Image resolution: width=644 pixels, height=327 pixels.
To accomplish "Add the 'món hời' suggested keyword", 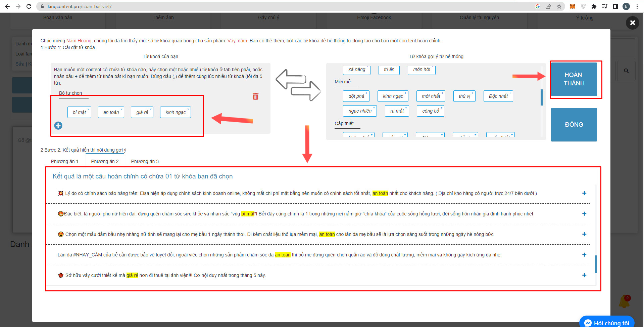I will (x=422, y=69).
